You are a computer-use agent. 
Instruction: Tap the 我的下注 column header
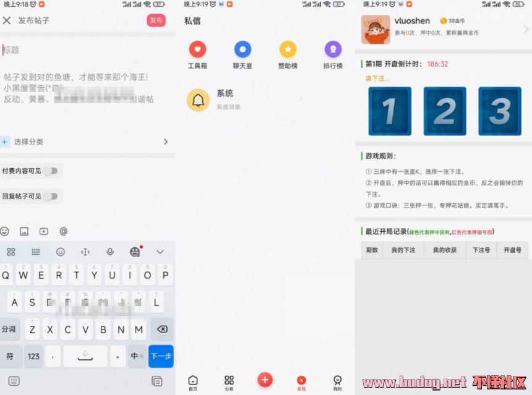(x=403, y=250)
